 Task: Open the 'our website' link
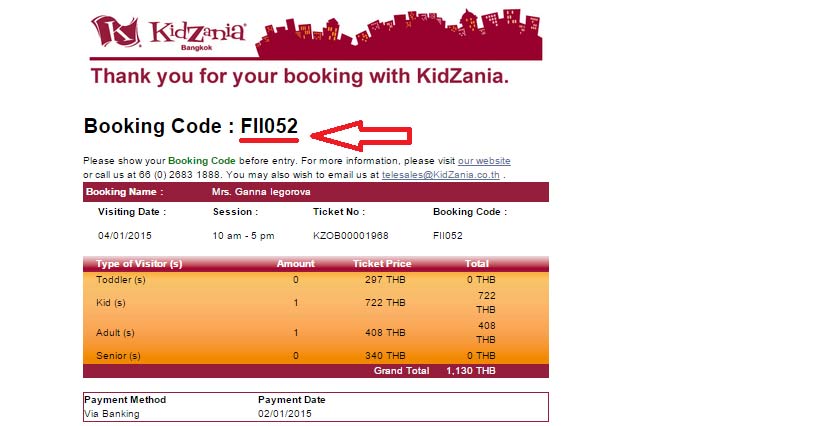(484, 161)
